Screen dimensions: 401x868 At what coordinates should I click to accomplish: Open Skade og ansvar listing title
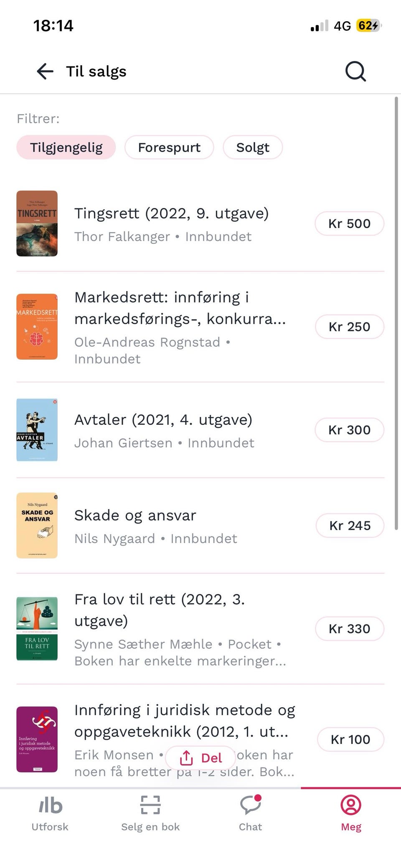135,515
